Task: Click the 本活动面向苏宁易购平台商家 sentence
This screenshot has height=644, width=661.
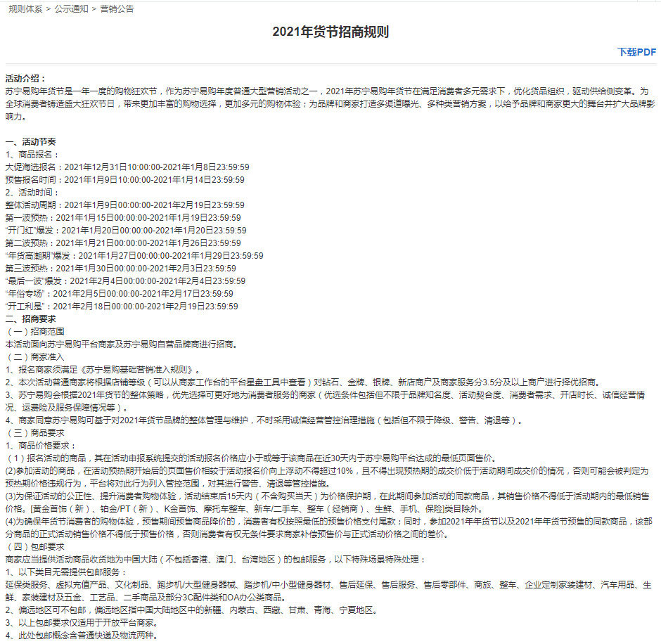Action: [x=122, y=344]
